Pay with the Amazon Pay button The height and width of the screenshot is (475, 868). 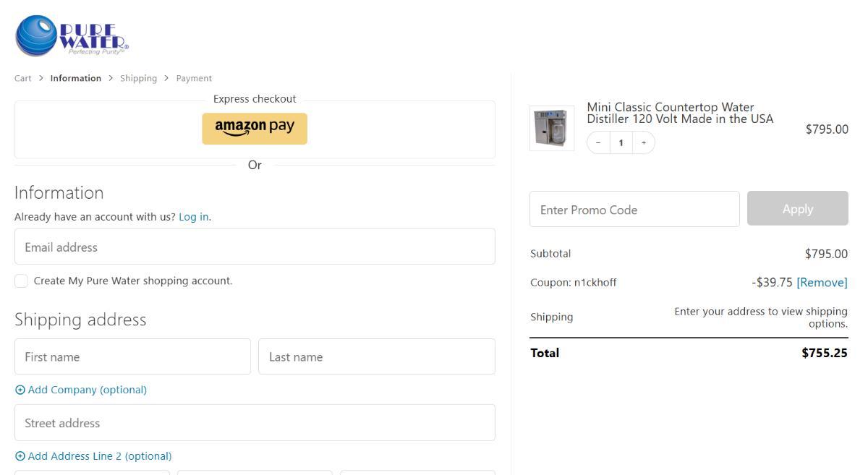255,128
